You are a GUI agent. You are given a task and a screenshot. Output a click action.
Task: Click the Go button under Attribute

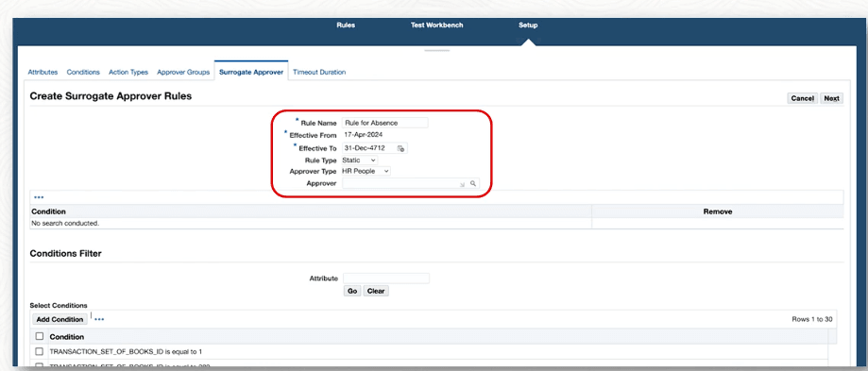point(352,291)
